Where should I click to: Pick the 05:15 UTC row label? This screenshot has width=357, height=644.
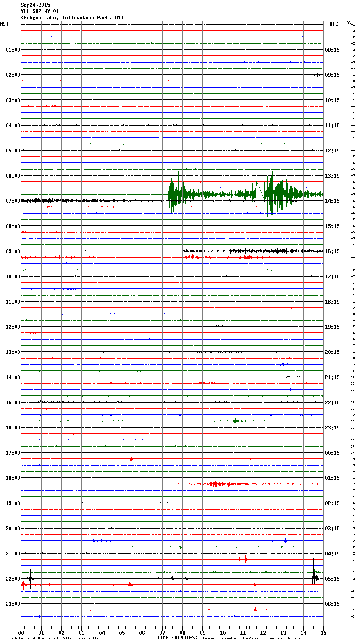[332, 579]
